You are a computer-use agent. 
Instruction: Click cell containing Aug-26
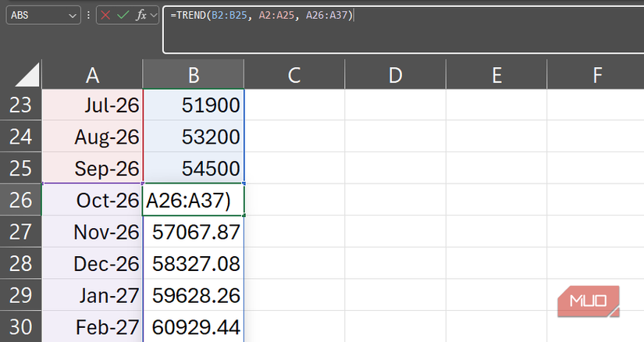92,137
